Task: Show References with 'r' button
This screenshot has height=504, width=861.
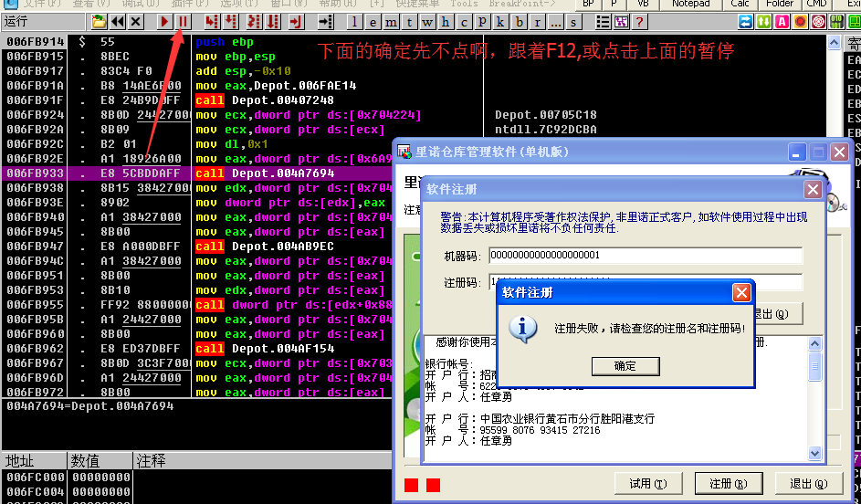Action: click(x=537, y=22)
